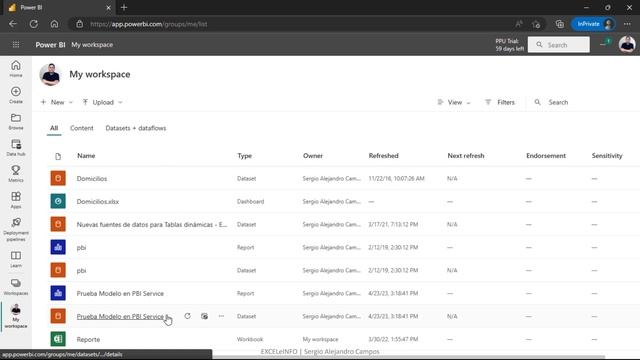The height and width of the screenshot is (360, 640).
Task: Open a new browser tab
Action: coord(124,7)
